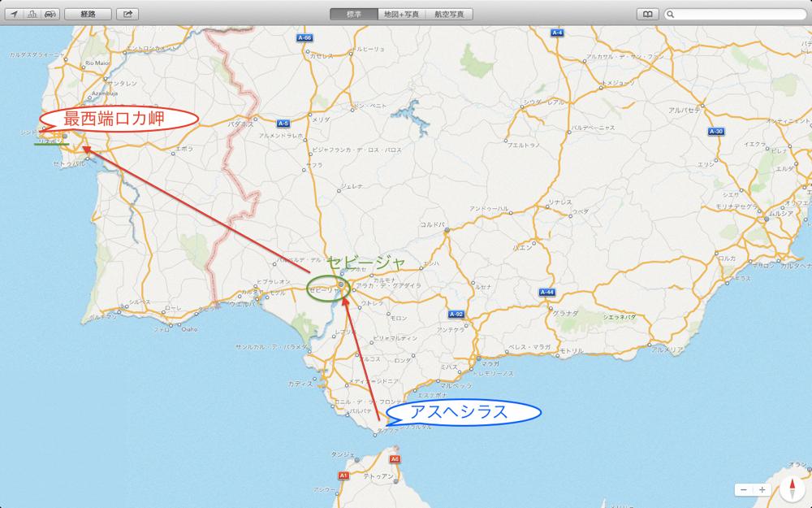Toggle the traffic car icon

[50, 14]
